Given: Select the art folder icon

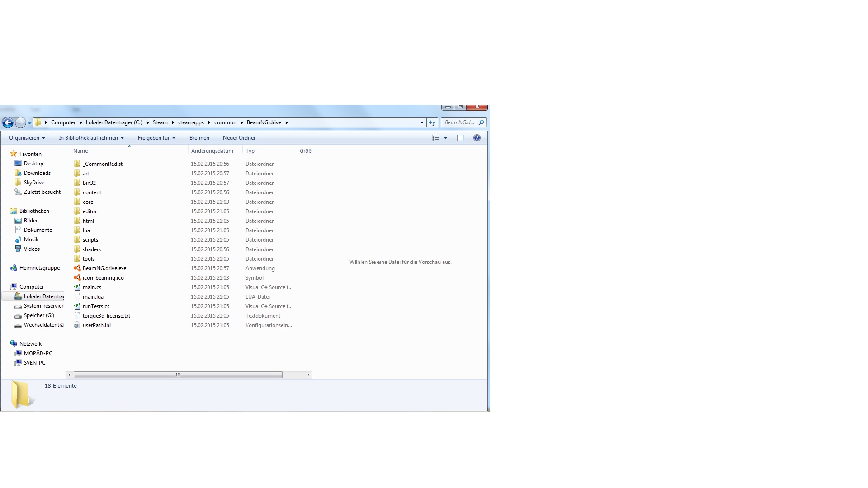Looking at the screenshot, I should coord(77,173).
